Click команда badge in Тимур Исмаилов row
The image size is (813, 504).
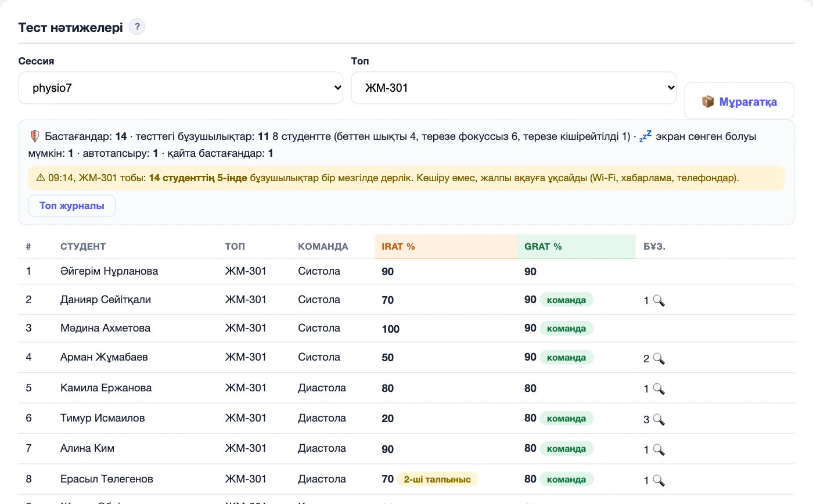[x=567, y=419]
